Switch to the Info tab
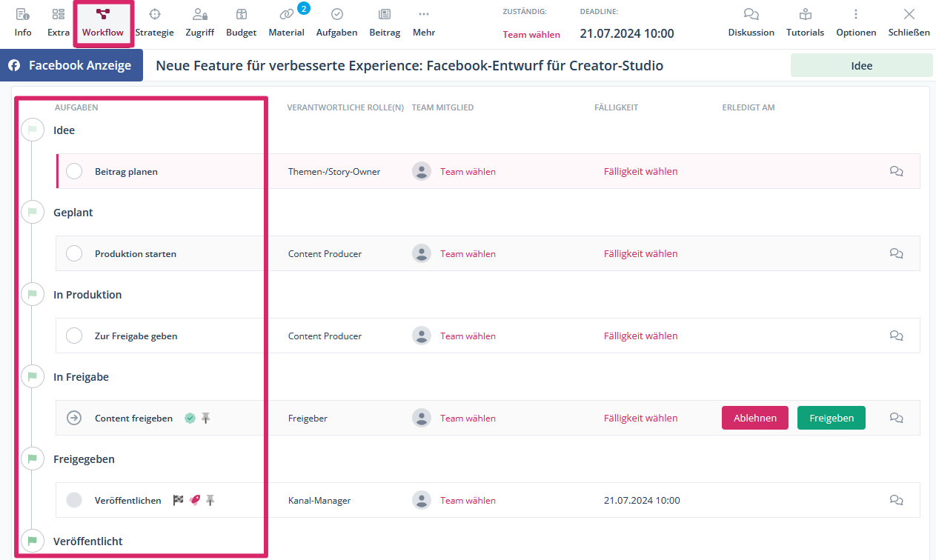The height and width of the screenshot is (560, 936). (x=23, y=22)
